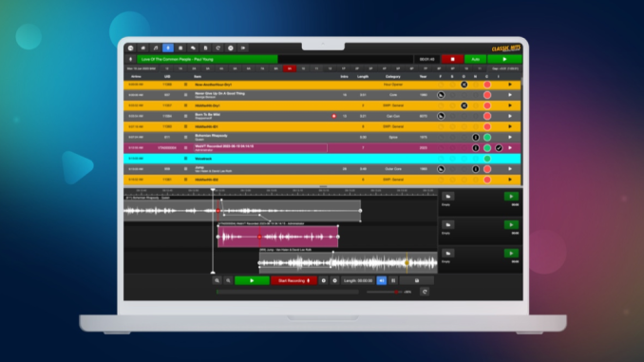Viewport: 644px width, 362px height.
Task: Click the logout arrow icon in toolbar
Action: coord(243,48)
